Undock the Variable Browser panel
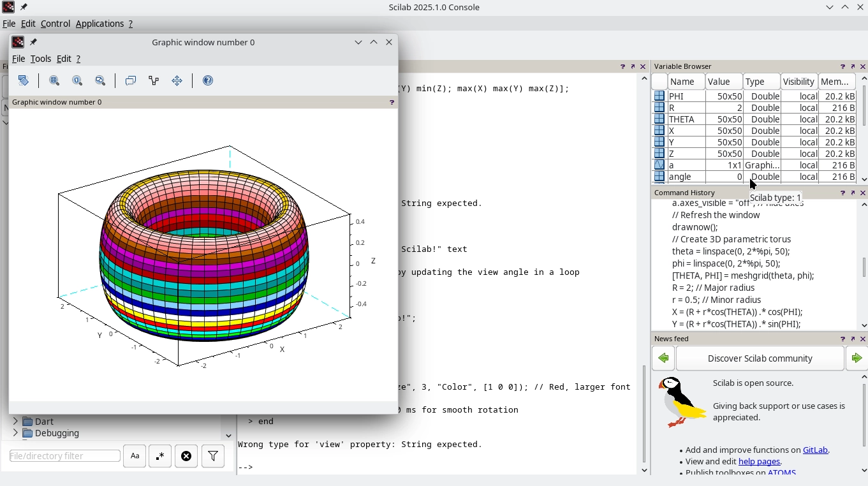Screen dimensions: 868x486 tap(853, 66)
